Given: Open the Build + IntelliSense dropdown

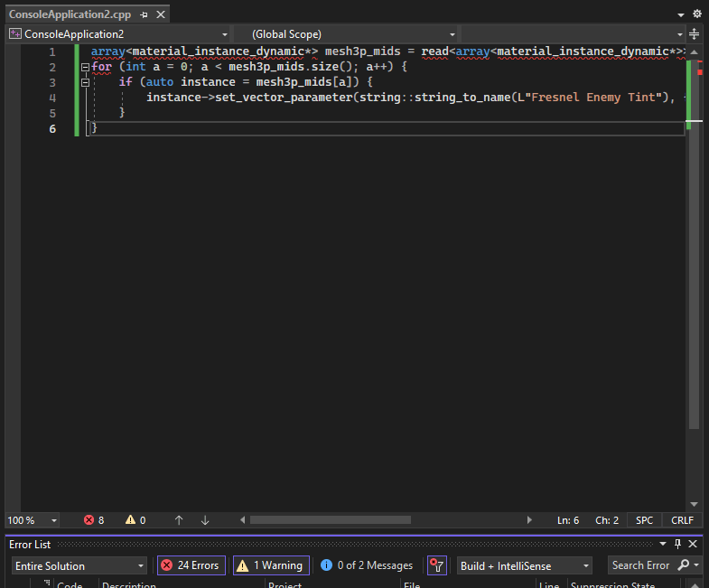Looking at the screenshot, I should 525,565.
